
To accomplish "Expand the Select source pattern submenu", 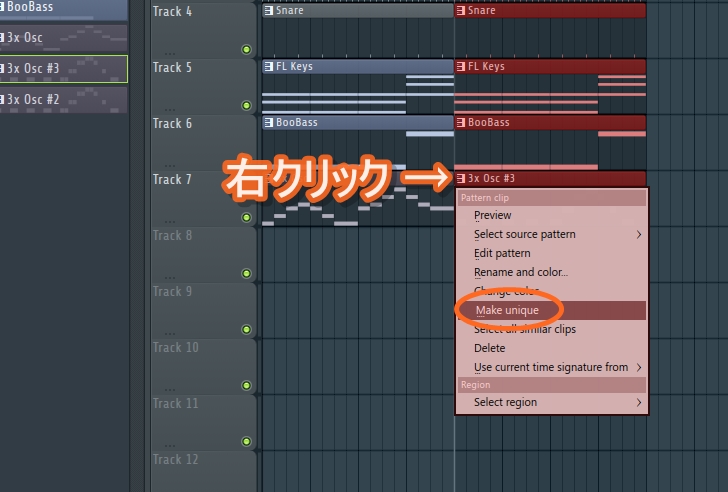I will pos(639,234).
